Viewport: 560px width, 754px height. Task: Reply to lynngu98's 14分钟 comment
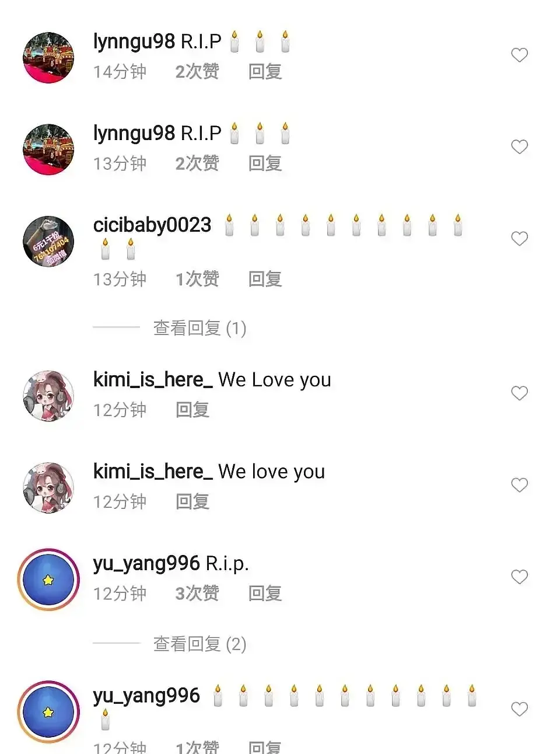(x=265, y=71)
